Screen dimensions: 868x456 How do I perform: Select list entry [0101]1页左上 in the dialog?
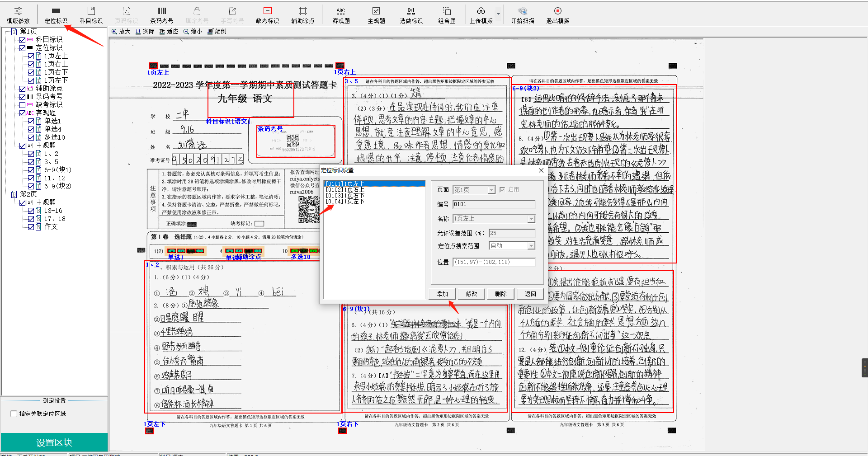375,184
